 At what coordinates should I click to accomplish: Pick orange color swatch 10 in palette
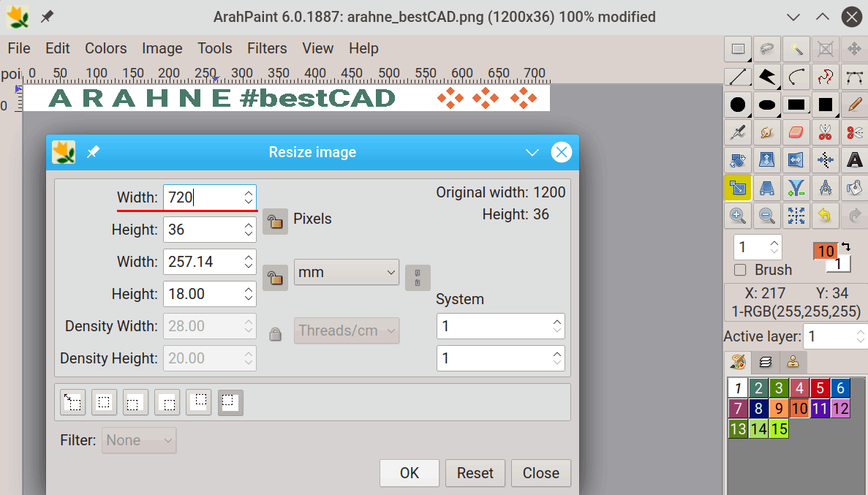[x=799, y=409]
